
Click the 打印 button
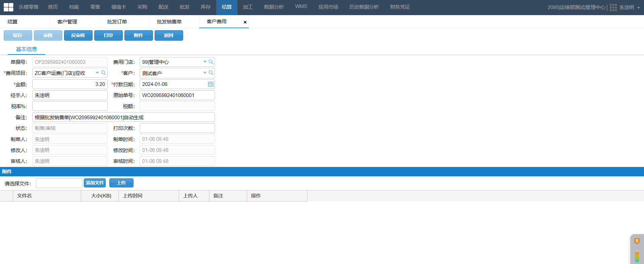click(108, 35)
